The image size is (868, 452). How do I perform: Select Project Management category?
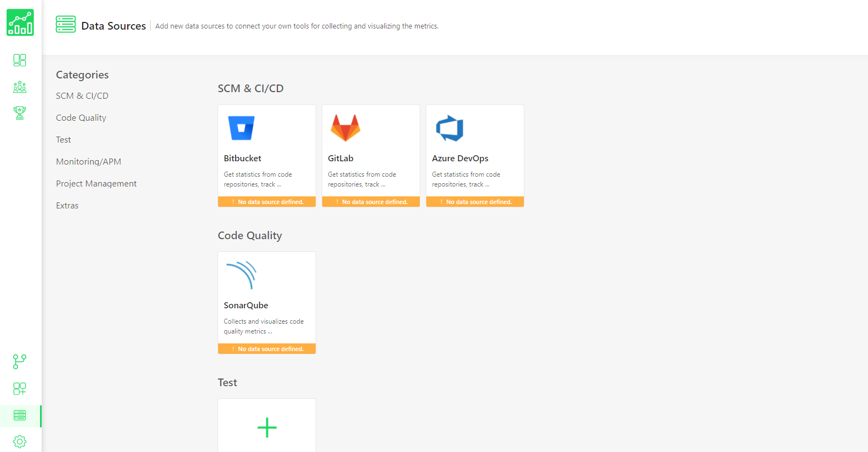[x=96, y=183]
